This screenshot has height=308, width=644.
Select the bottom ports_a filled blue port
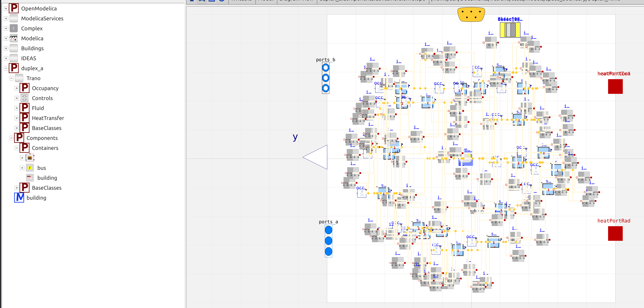(328, 251)
